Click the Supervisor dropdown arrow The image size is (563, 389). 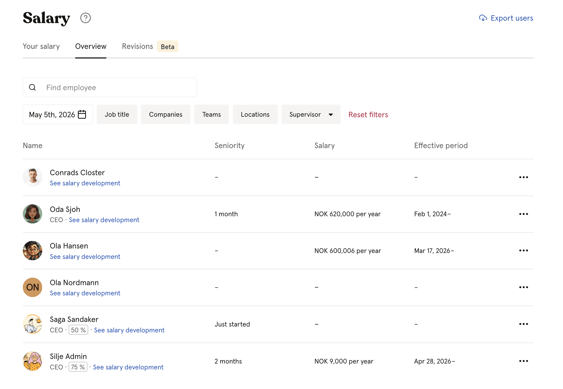331,115
